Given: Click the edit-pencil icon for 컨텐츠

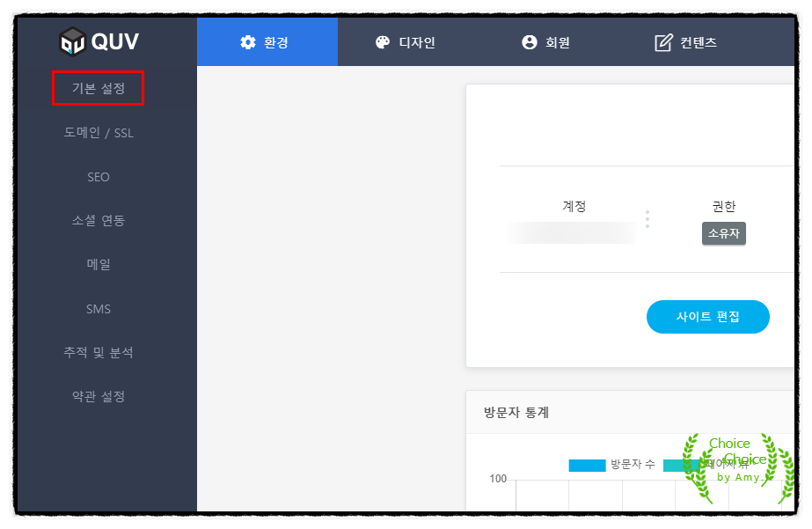Looking at the screenshot, I should (x=663, y=42).
